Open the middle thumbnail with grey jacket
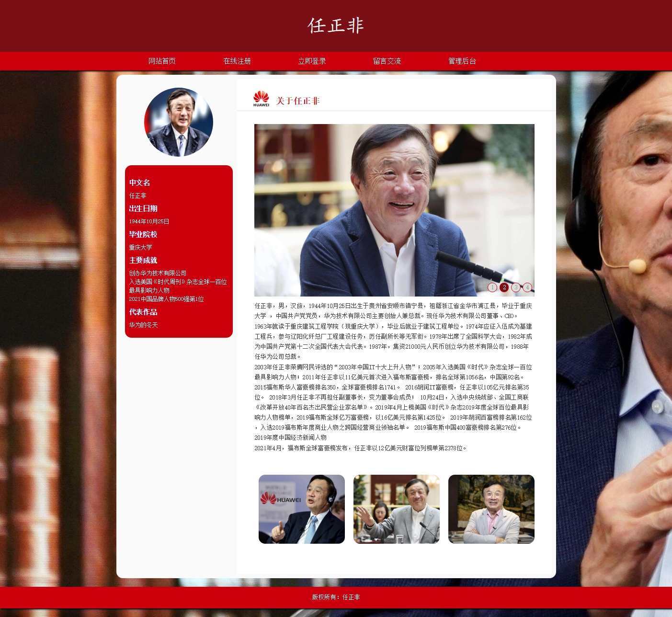The image size is (672, 617). point(397,509)
